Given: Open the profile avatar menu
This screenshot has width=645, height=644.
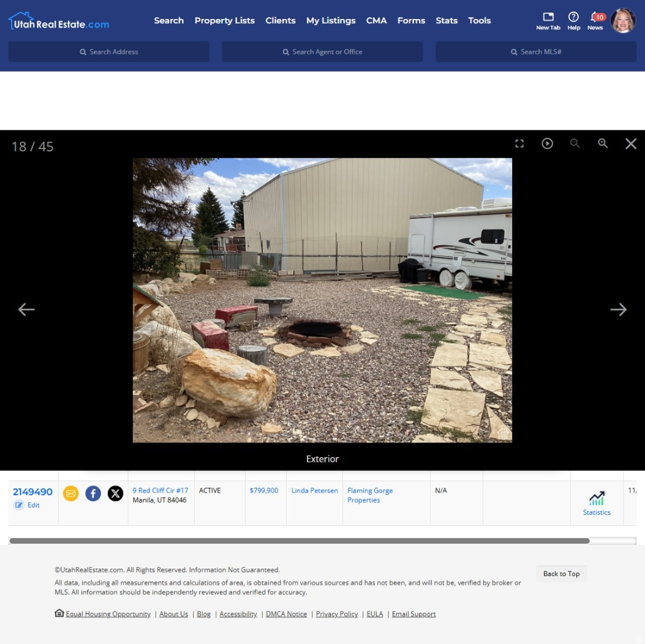Looking at the screenshot, I should point(623,20).
